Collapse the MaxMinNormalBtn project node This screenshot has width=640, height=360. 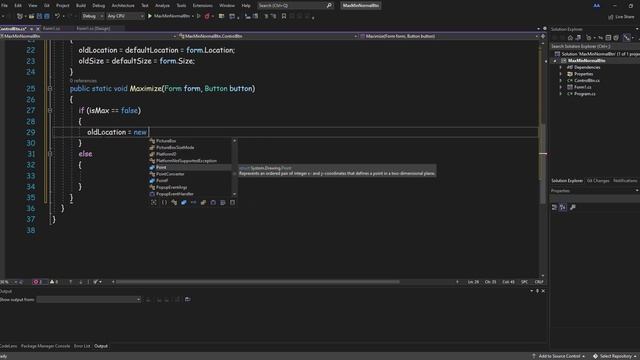(x=555, y=61)
